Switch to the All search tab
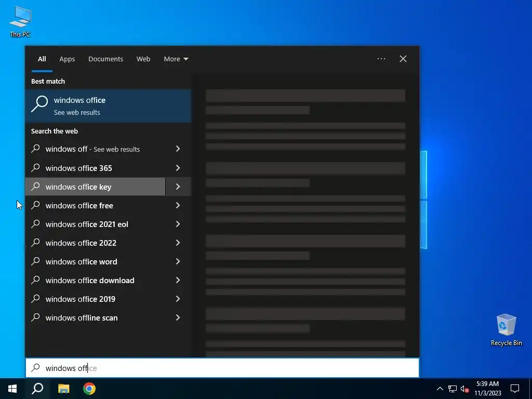 [42, 59]
